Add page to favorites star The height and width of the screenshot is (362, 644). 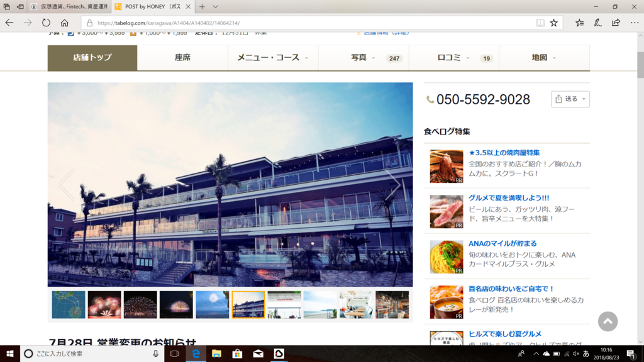click(x=554, y=23)
